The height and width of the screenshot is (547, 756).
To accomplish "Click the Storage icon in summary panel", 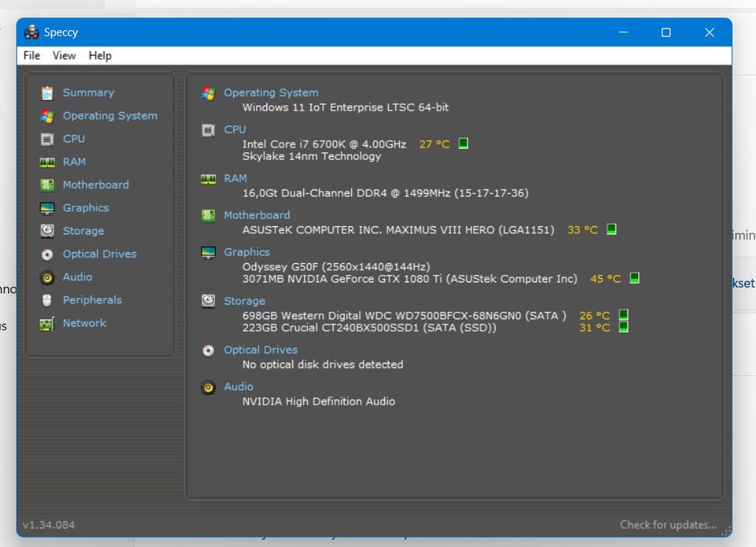I will pos(208,301).
